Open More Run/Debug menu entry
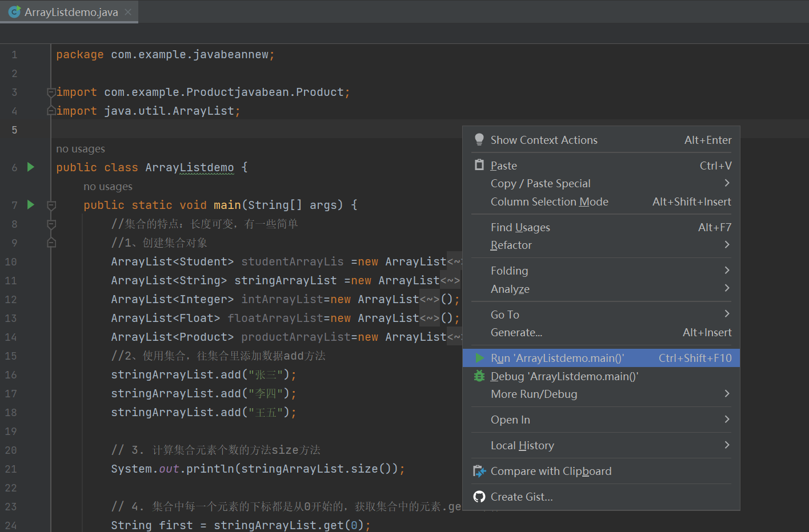Screen dimensions: 809x532 click(601, 394)
